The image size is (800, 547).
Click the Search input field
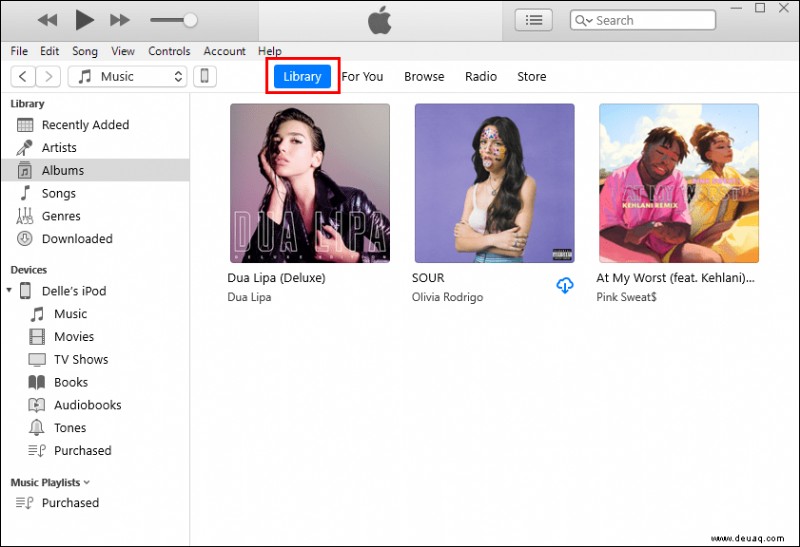643,20
